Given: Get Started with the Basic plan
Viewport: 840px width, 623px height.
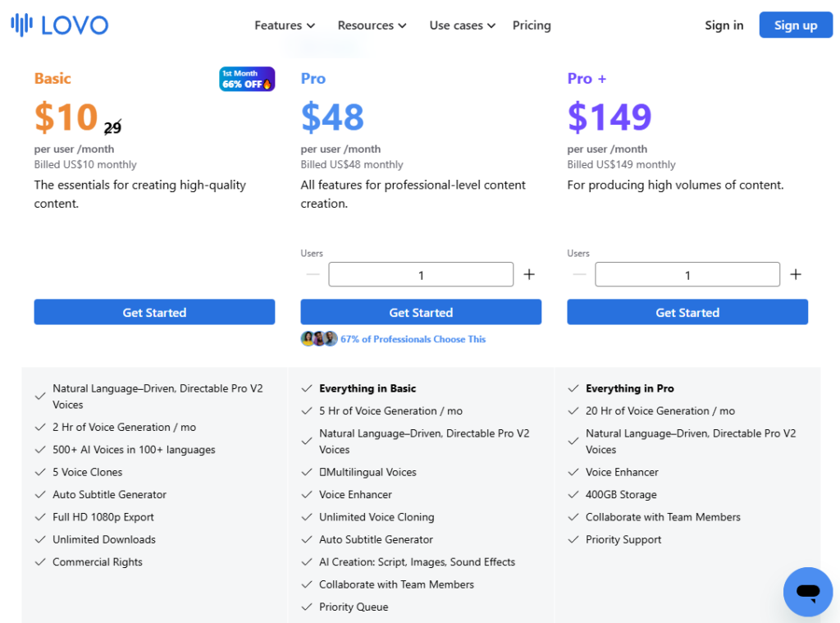Looking at the screenshot, I should 154,312.
